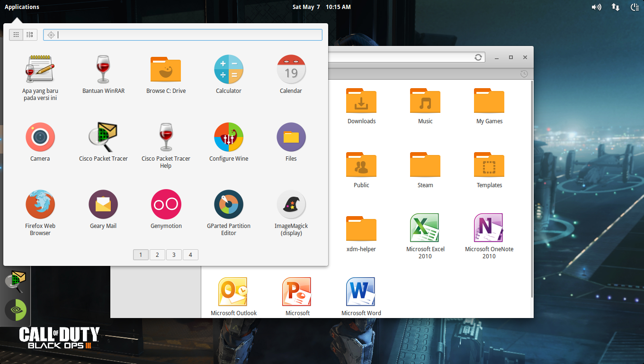644x364 pixels.
Task: Start the Camera app
Action: 40,142
